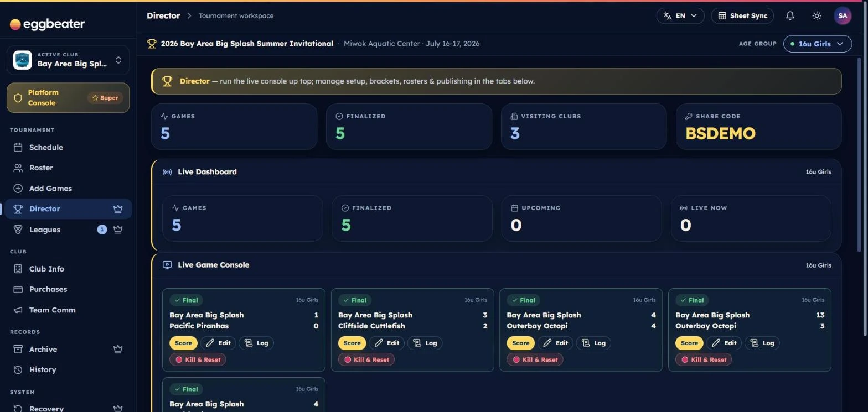Viewport: 868px width, 412px height.
Task: Click the History clock icon
Action: [x=18, y=370]
